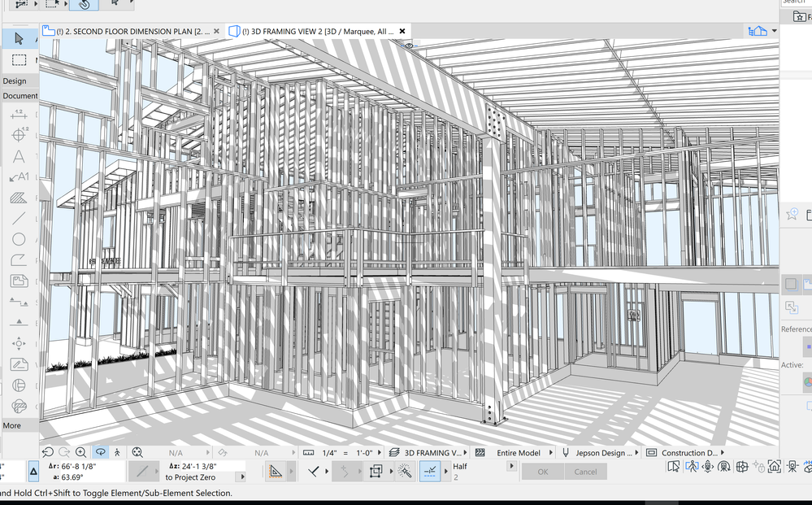The width and height of the screenshot is (812, 505).
Task: Toggle the guide lines ruler button
Action: 276,472
